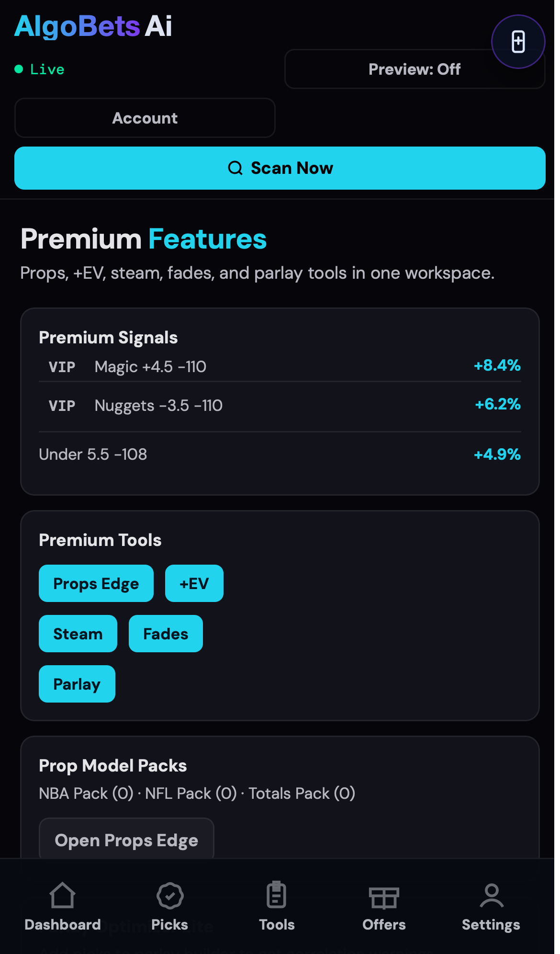Image resolution: width=560 pixels, height=954 pixels.
Task: Select the Props Edge tool
Action: click(96, 583)
